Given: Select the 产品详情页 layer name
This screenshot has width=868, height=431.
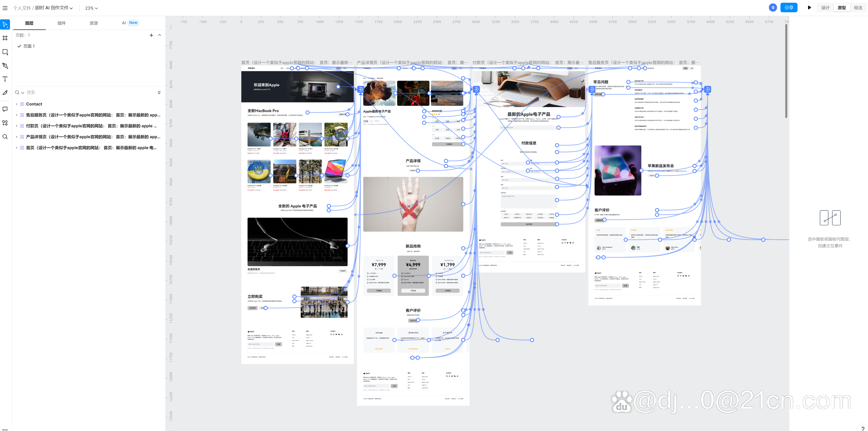Looking at the screenshot, I should click(93, 137).
